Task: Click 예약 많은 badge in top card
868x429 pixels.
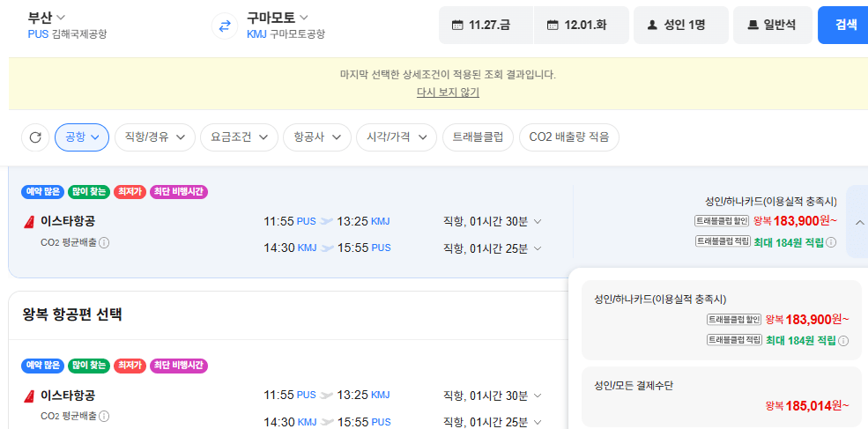Action: 43,192
